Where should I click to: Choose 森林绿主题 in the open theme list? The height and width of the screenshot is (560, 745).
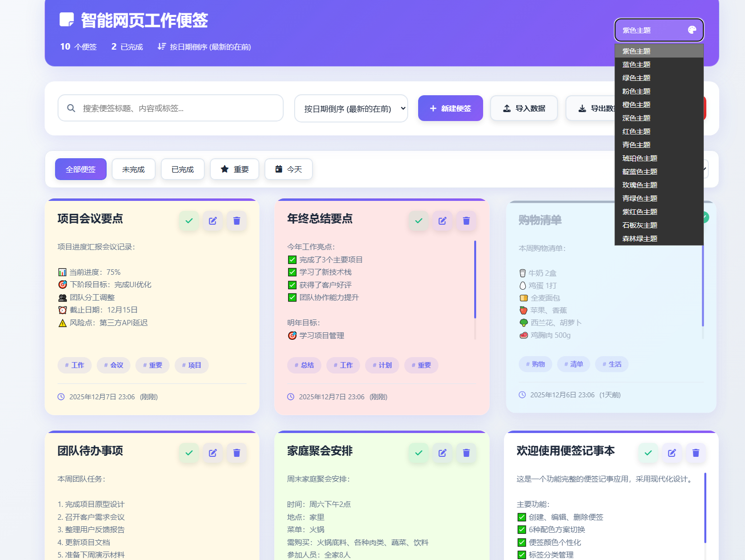(x=640, y=238)
